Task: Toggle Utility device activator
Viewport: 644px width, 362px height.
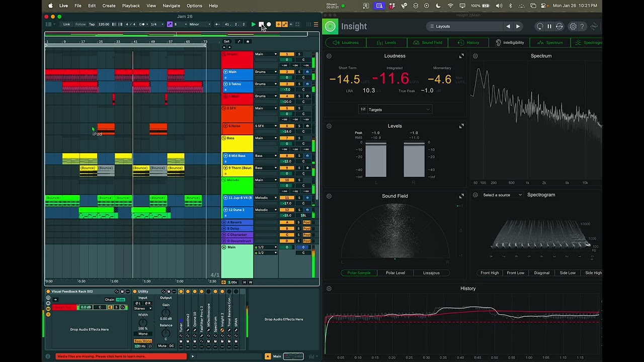Action: [x=134, y=292]
